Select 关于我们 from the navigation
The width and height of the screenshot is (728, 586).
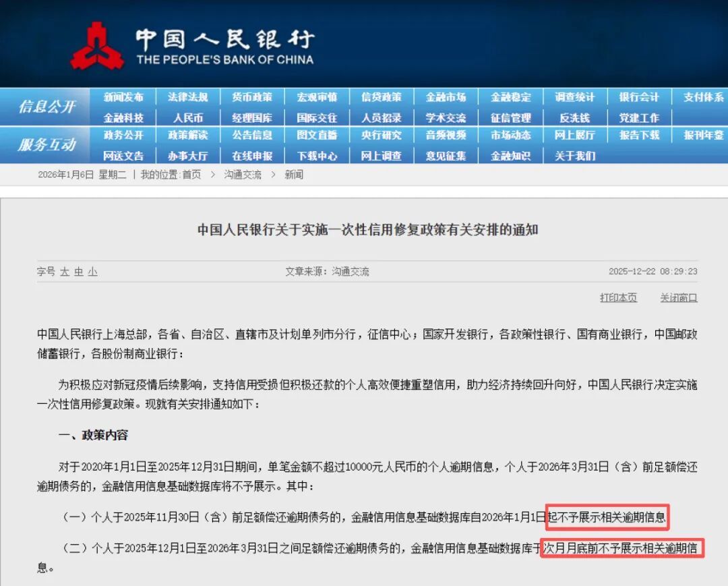click(574, 155)
